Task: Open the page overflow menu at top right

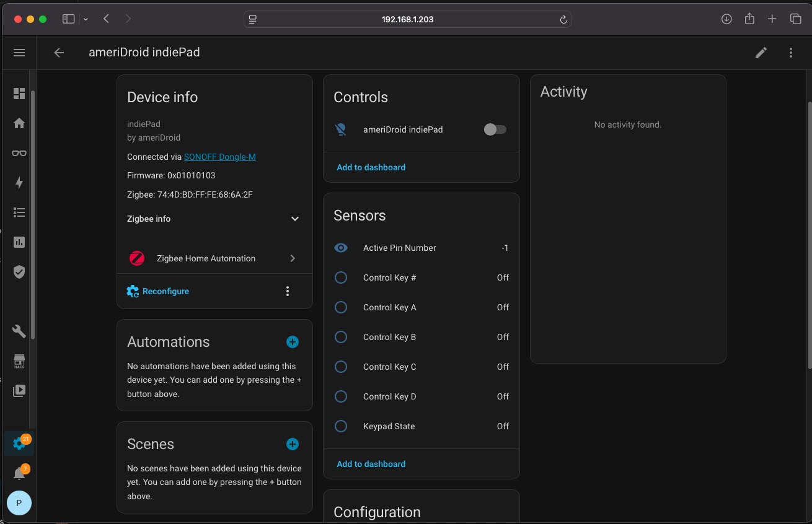Action: [x=791, y=53]
